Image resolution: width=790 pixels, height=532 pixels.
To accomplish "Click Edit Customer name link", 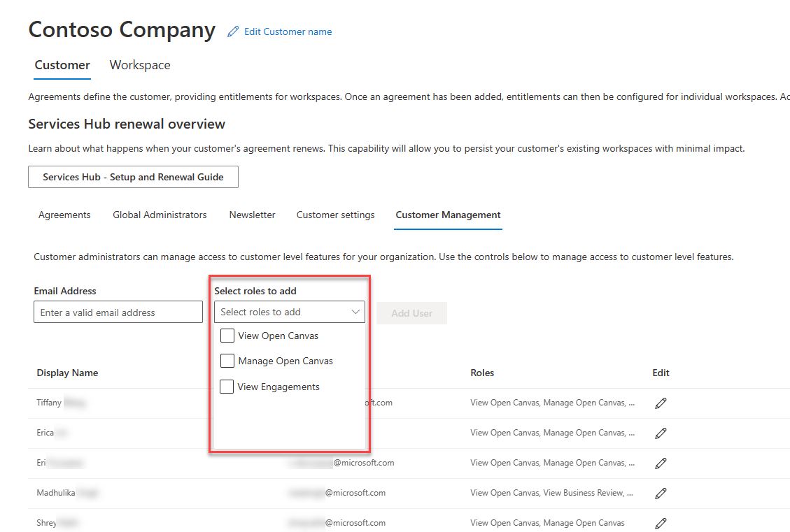I will click(288, 31).
